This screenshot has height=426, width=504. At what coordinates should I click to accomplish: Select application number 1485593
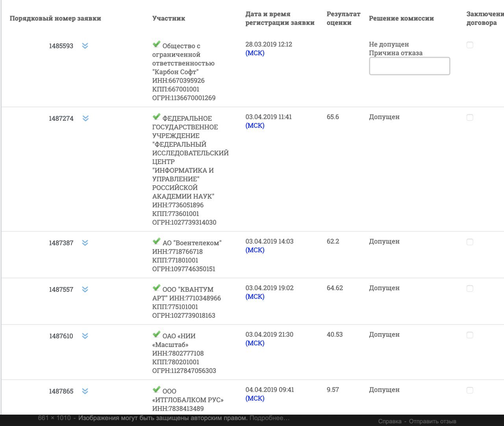click(x=61, y=46)
